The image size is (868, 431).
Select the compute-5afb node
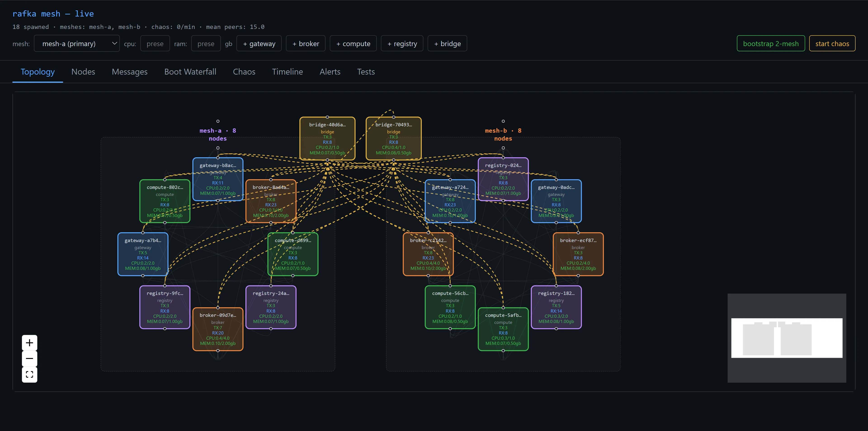point(503,329)
